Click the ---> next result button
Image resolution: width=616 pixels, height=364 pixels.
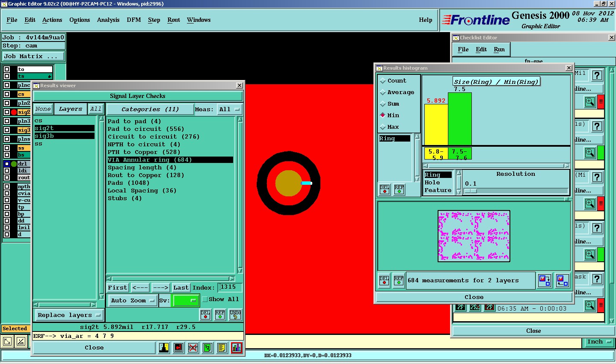[x=160, y=288]
